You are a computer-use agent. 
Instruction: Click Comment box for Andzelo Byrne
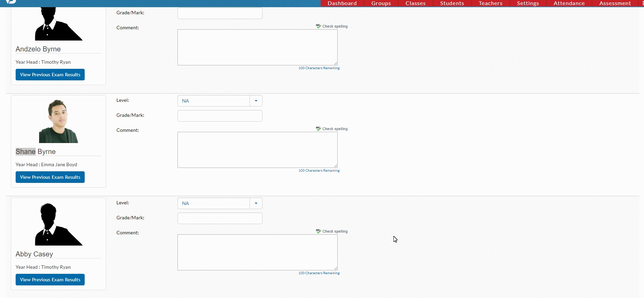pos(257,47)
